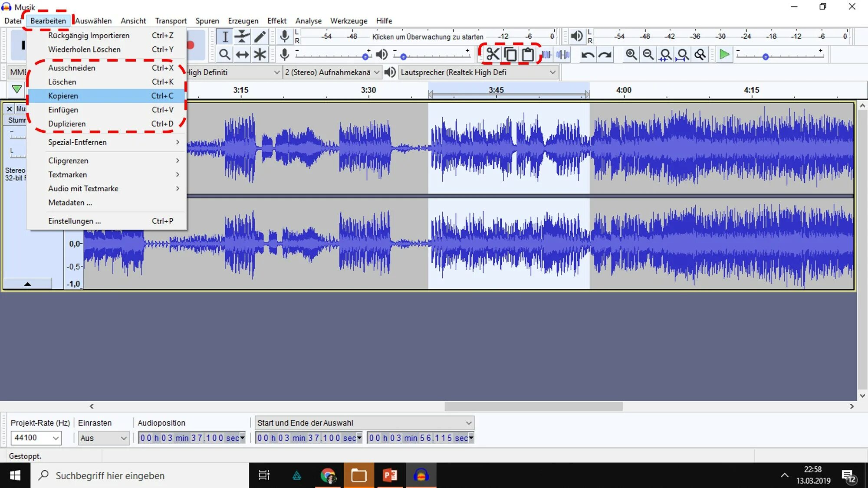Click the Cut scissors toolbar icon
Screen dimensions: 868x488
click(493, 55)
